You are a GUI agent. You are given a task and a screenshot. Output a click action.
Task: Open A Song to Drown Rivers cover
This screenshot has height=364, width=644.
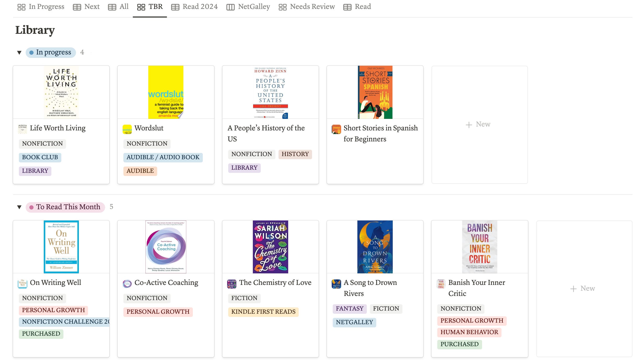click(x=375, y=247)
